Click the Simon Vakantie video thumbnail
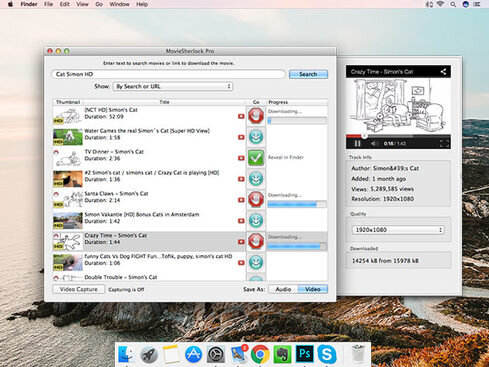Image resolution: width=489 pixels, height=367 pixels. coord(68,221)
